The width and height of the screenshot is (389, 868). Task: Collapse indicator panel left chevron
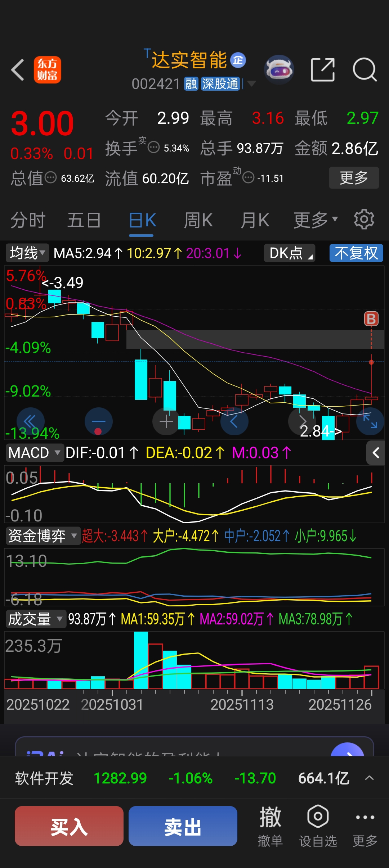point(376,453)
